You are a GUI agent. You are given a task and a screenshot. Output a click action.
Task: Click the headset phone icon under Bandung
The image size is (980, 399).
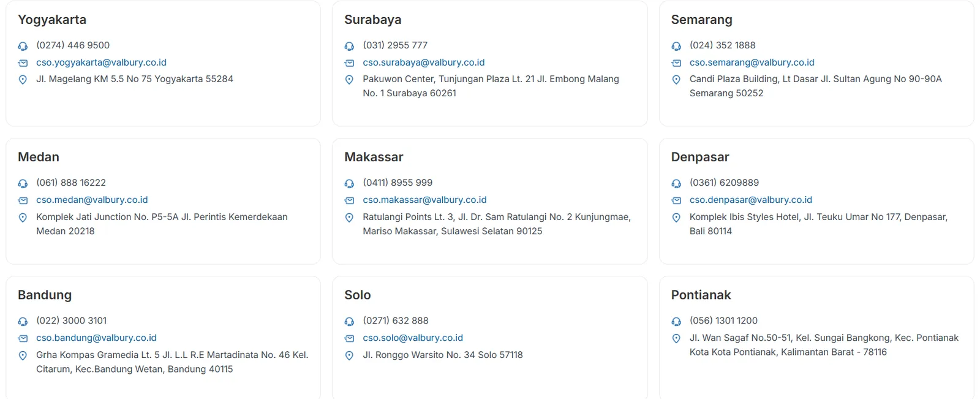tap(23, 321)
